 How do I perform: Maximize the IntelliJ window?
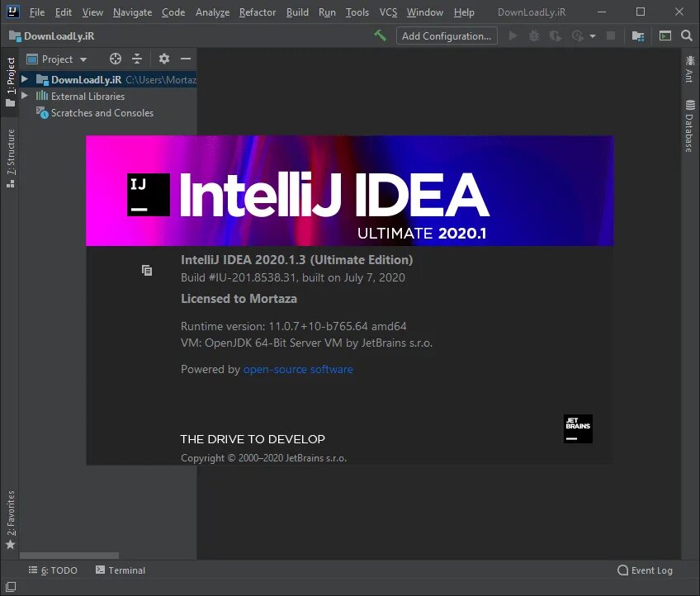click(x=641, y=12)
